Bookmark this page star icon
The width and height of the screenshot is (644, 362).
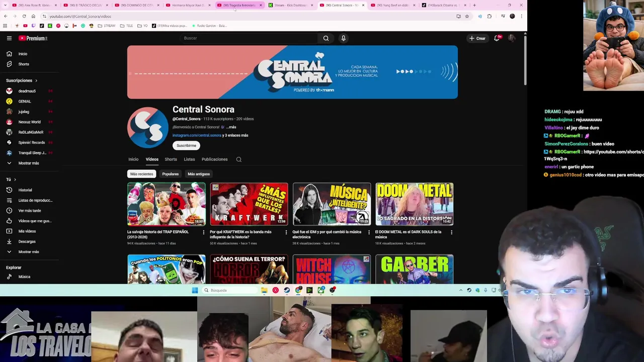tap(467, 16)
